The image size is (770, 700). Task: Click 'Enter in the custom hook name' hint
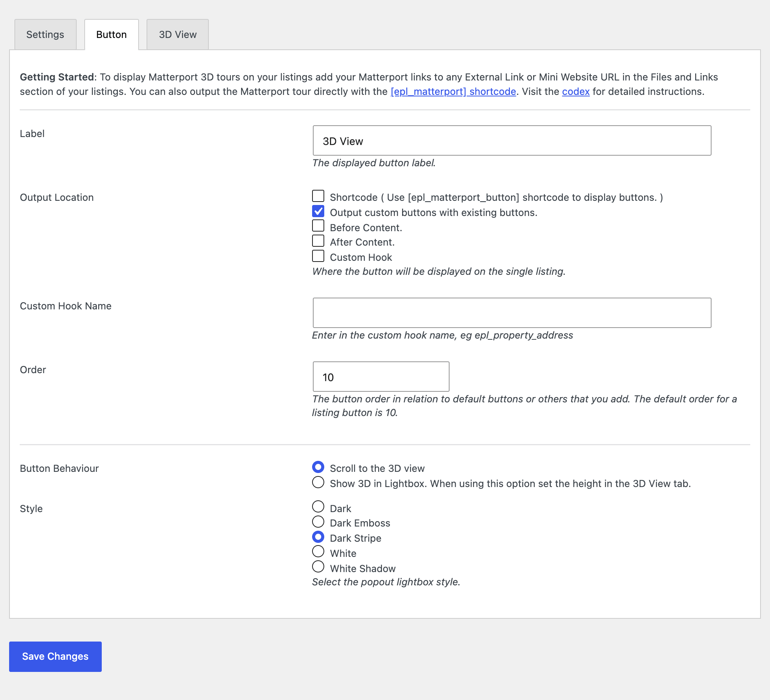point(442,335)
